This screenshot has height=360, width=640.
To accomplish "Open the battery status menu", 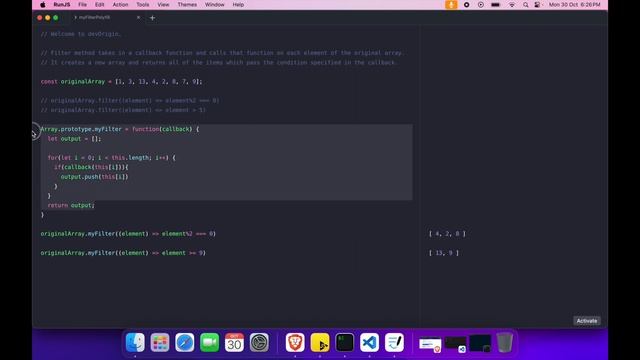I will point(496,5).
